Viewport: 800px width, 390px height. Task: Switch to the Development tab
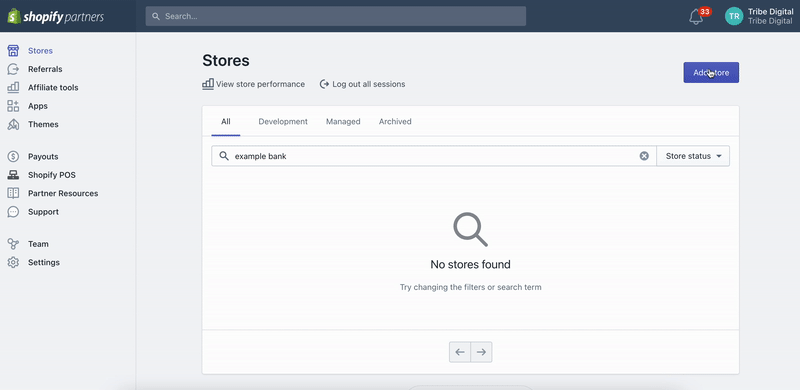point(283,121)
